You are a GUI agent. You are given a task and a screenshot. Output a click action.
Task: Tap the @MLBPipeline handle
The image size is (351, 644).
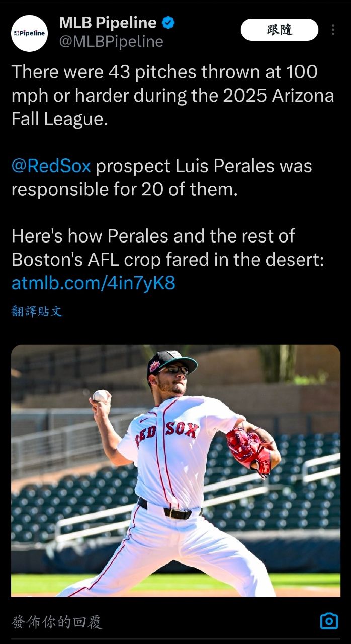pyautogui.click(x=111, y=42)
